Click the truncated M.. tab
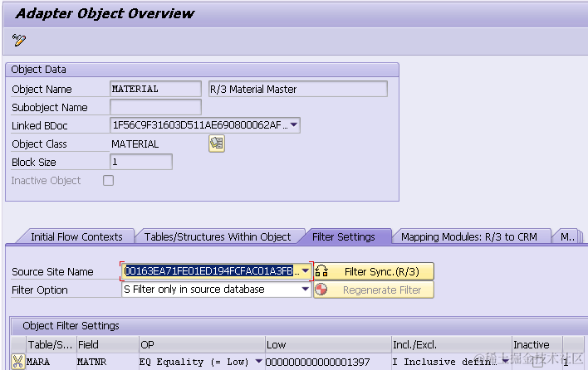 pyautogui.click(x=567, y=236)
